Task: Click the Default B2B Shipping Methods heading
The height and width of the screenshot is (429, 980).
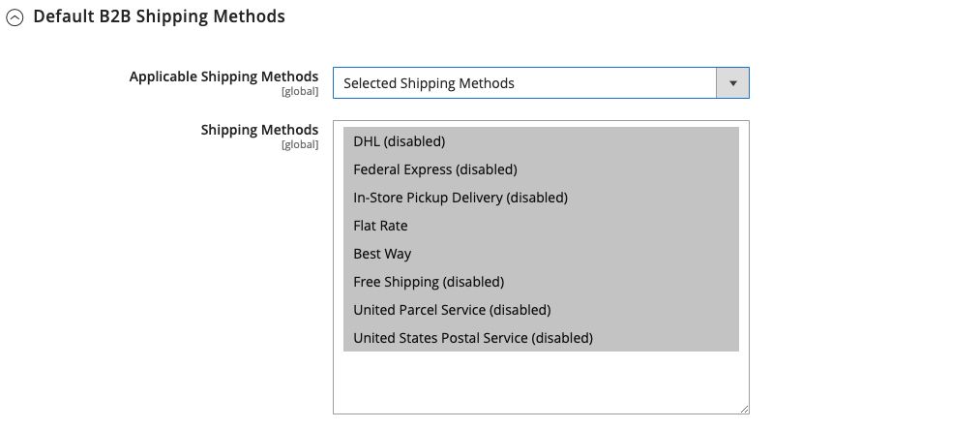Action: click(x=159, y=16)
